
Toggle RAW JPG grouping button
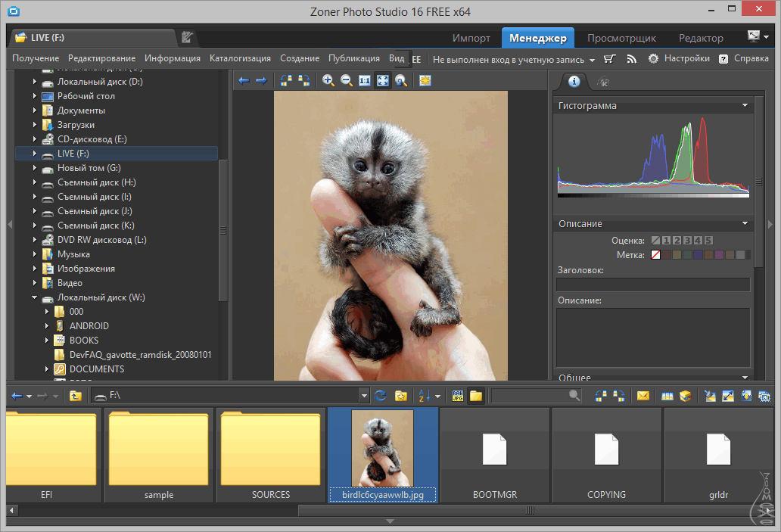click(458, 396)
